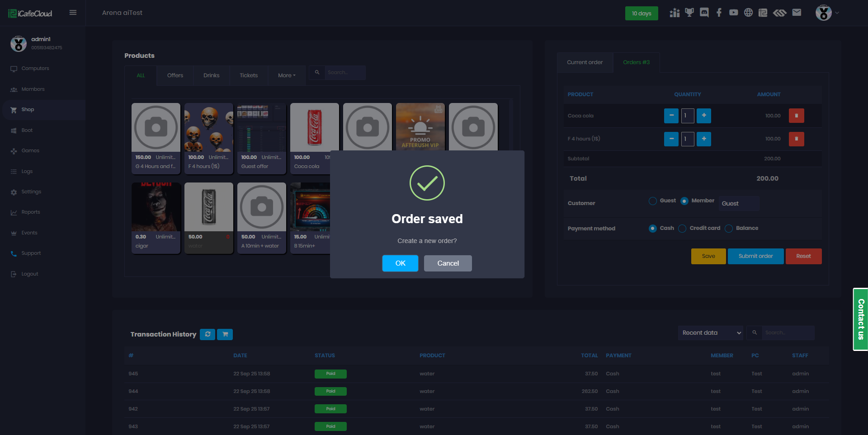Open the YouTube icon link
868x435 pixels.
pos(733,13)
